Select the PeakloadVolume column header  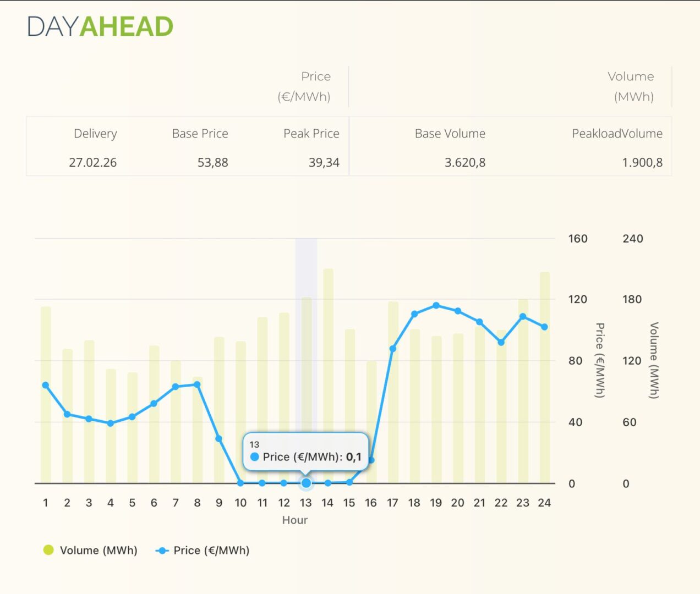(617, 134)
